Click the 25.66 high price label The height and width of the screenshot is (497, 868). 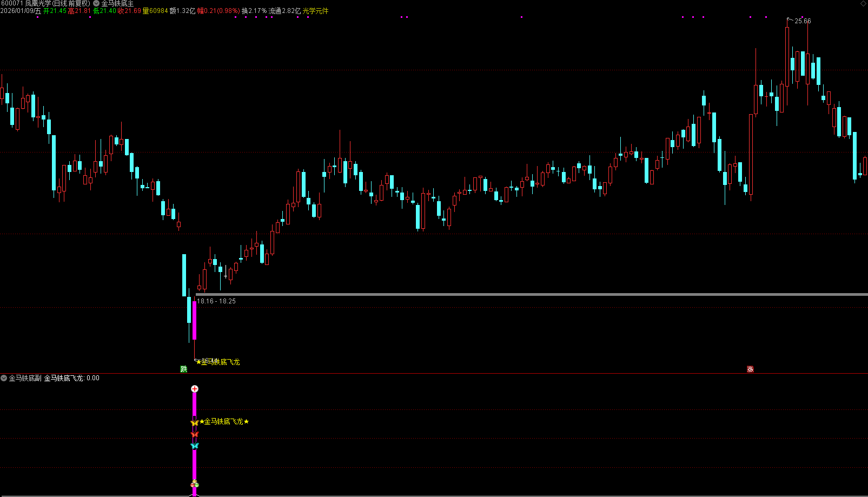(x=803, y=21)
